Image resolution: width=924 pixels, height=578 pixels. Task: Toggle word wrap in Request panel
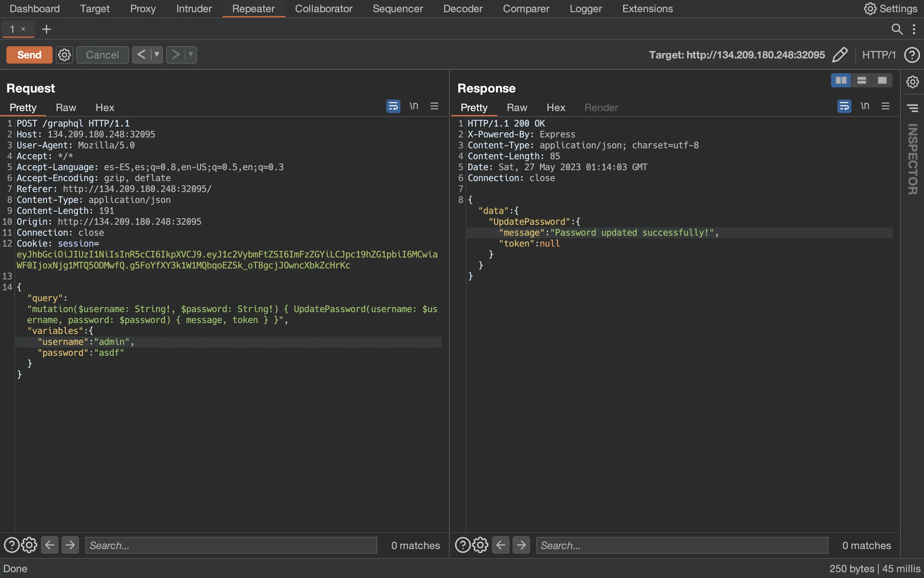click(x=393, y=106)
